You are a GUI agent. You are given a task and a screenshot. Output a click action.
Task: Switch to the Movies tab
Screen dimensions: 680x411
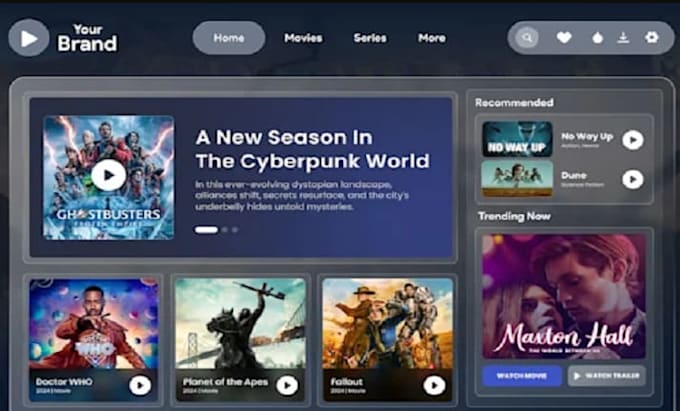pyautogui.click(x=303, y=38)
